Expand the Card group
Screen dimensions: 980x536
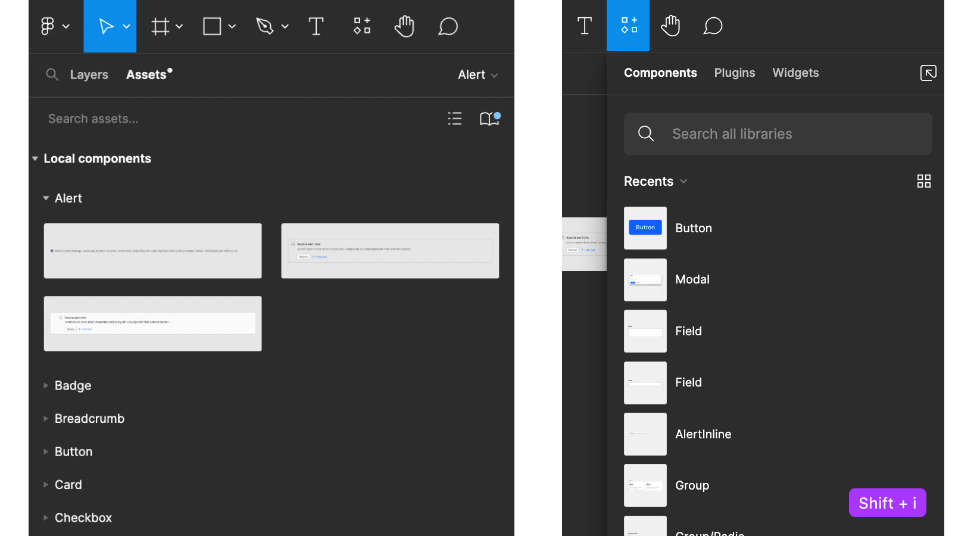pos(46,485)
